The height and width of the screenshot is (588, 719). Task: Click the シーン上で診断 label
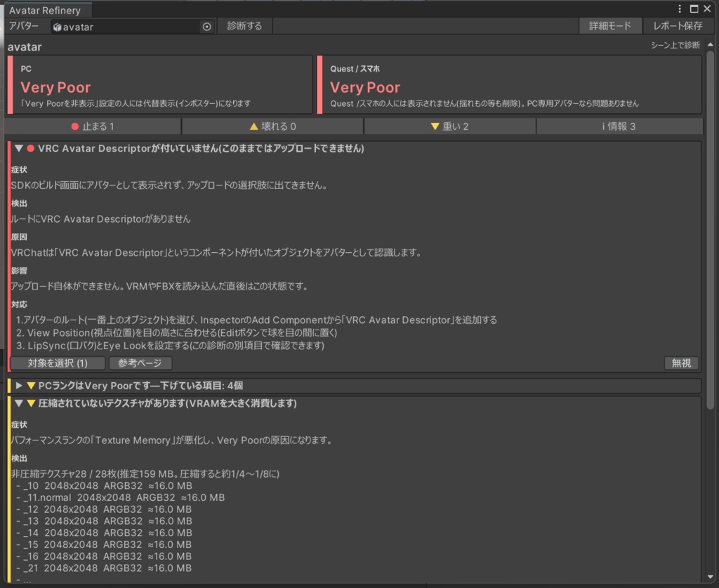pos(675,45)
